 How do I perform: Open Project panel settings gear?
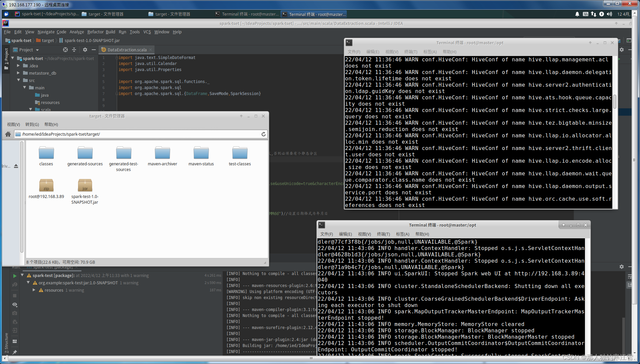[85, 50]
